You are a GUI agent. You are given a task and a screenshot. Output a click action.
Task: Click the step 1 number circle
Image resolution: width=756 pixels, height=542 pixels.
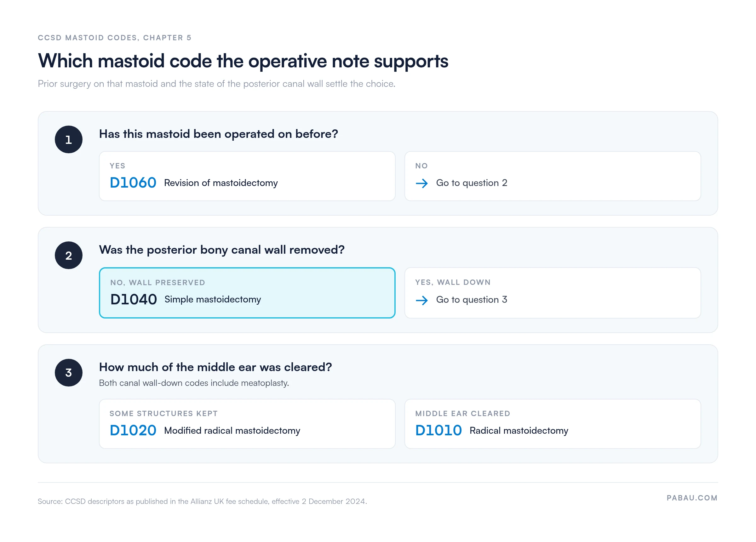pyautogui.click(x=68, y=139)
